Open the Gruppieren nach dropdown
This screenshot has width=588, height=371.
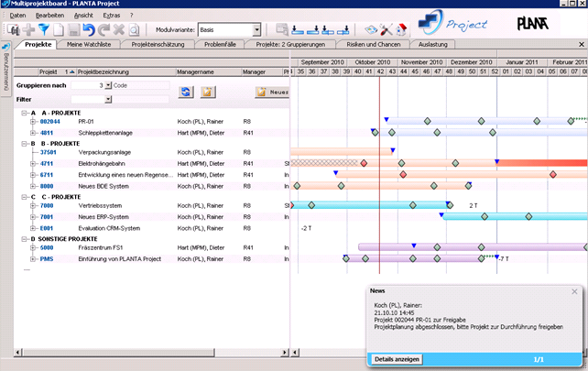coord(108,85)
